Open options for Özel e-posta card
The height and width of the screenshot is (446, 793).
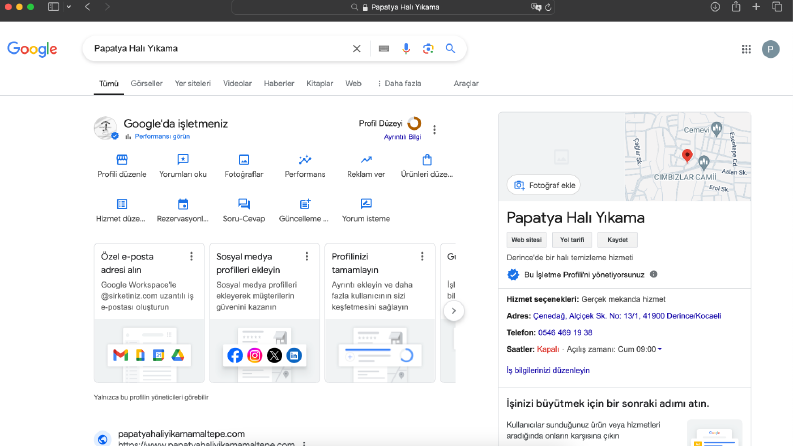pyautogui.click(x=191, y=256)
